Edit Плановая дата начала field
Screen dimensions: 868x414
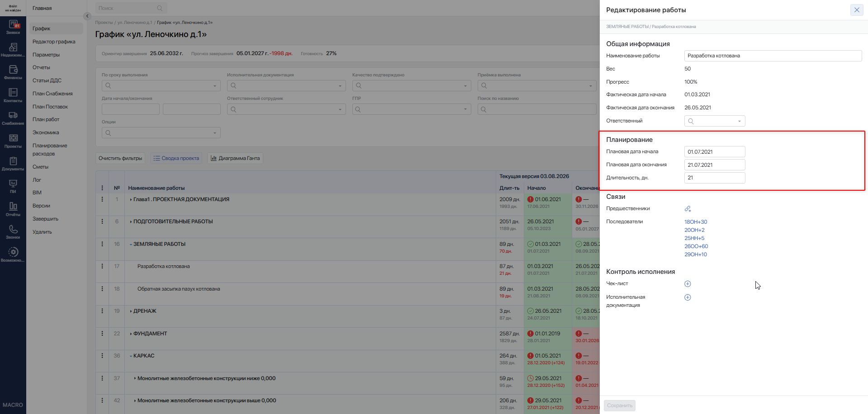(715, 152)
